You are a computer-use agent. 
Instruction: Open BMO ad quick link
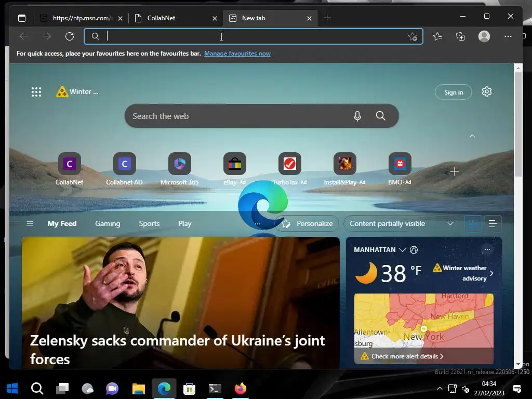pyautogui.click(x=400, y=169)
